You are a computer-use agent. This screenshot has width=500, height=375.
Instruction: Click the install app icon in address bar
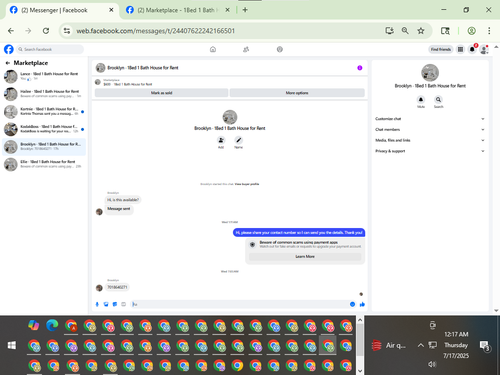[x=389, y=31]
